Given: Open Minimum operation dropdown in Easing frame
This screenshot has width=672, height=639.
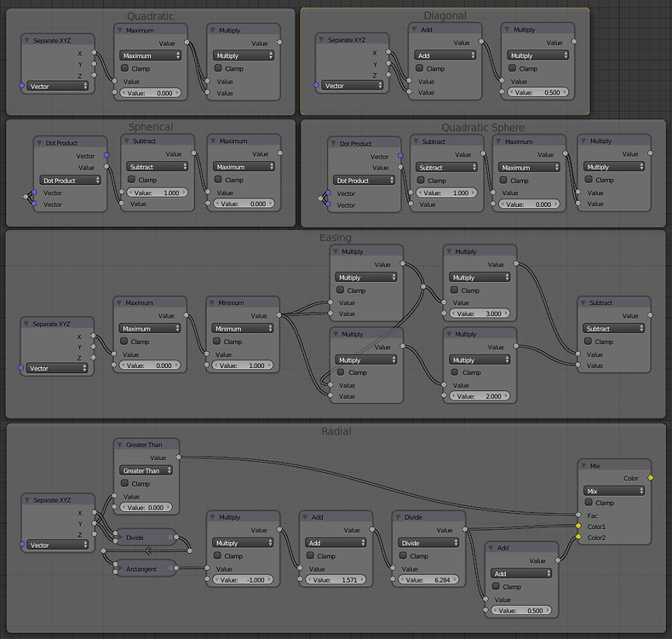Looking at the screenshot, I should click(x=242, y=329).
